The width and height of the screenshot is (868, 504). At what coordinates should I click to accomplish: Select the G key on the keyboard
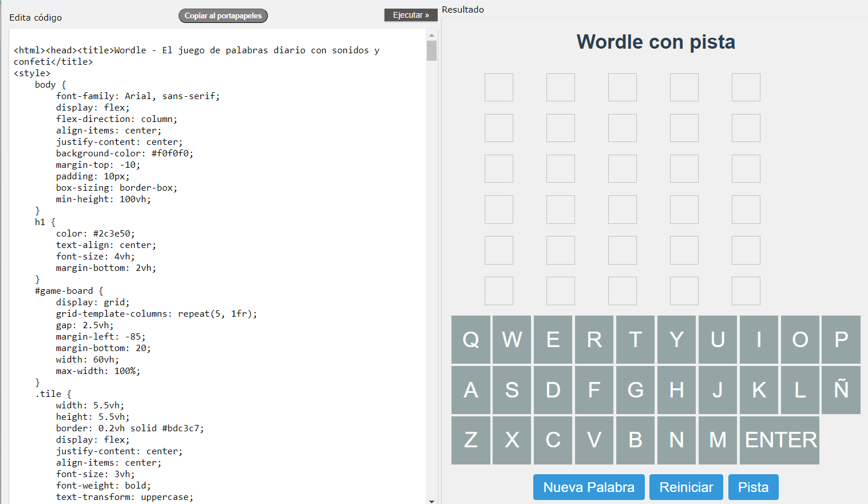pos(636,390)
